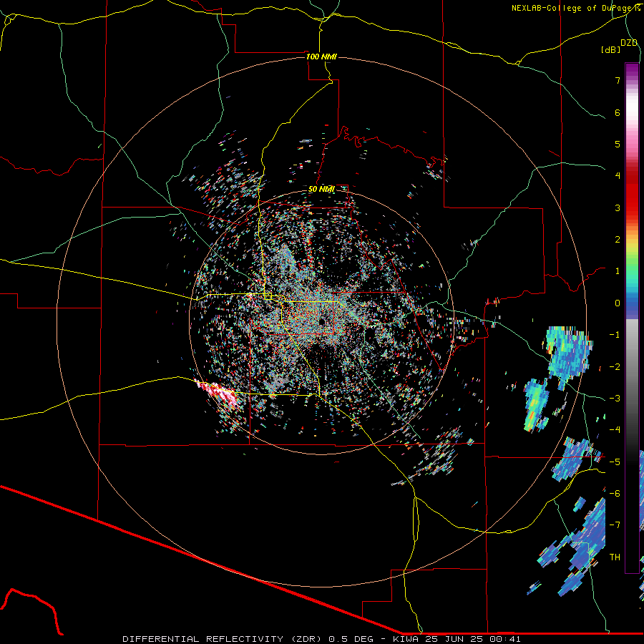Click the 2 tick on ZDR scale
Image resolution: width=644 pixels, height=644 pixels.
coord(618,240)
